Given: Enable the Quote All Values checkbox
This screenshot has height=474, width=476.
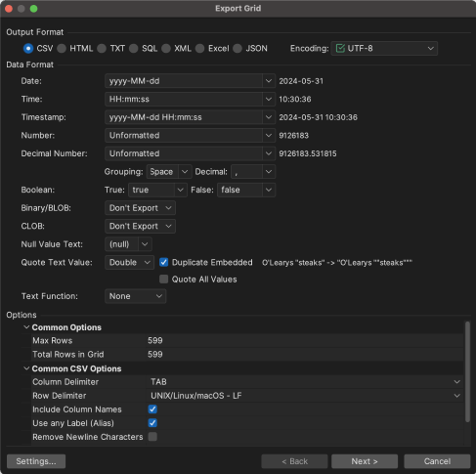Looking at the screenshot, I should pyautogui.click(x=164, y=280).
